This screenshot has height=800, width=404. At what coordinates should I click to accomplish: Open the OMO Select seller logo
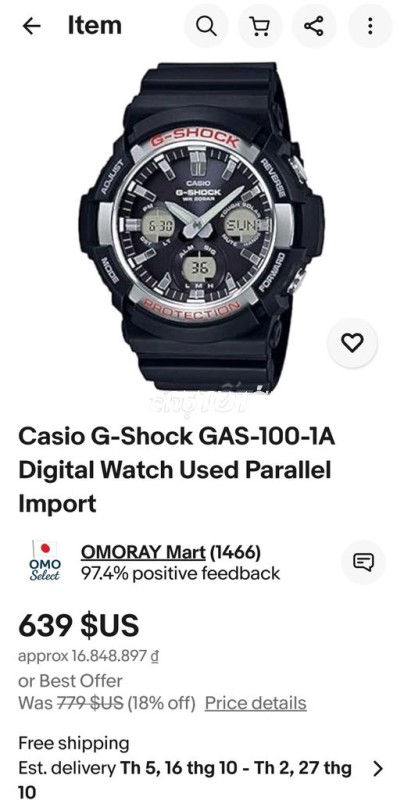[45, 561]
